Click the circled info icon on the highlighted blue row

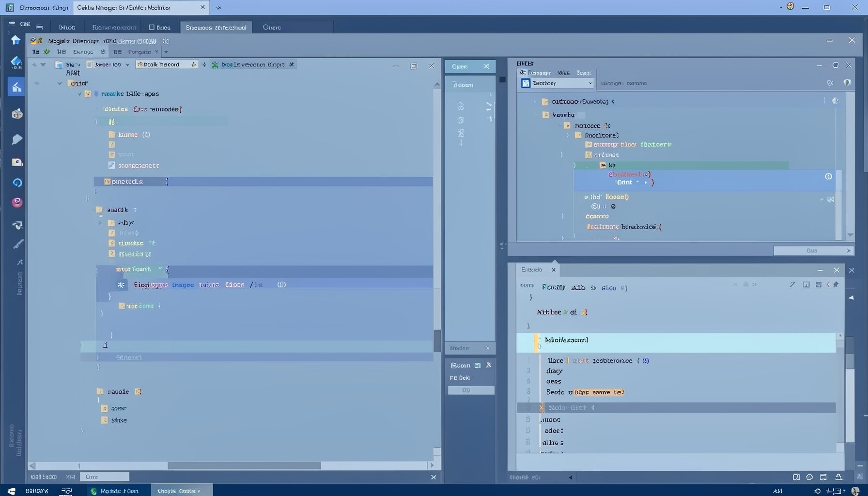tap(828, 176)
